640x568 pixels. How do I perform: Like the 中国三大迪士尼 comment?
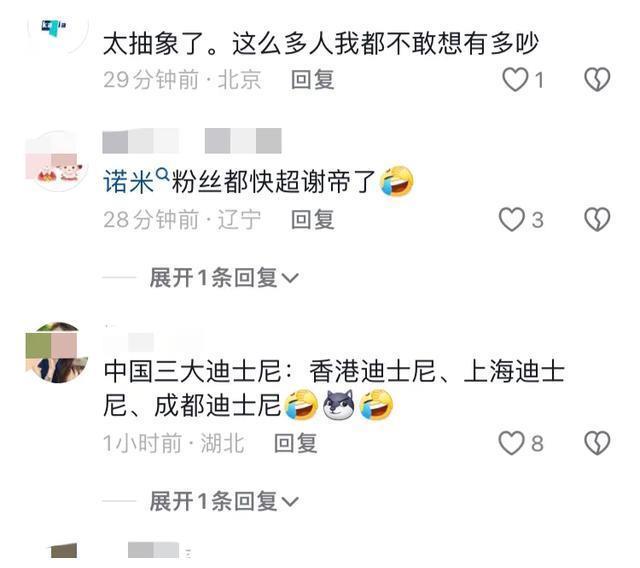[x=511, y=443]
